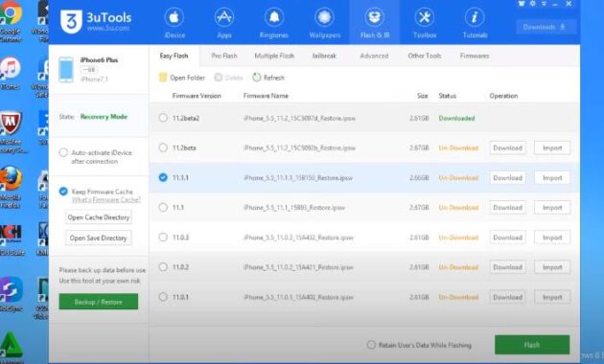
Task: Switch to the Advanced tab
Action: coord(374,56)
